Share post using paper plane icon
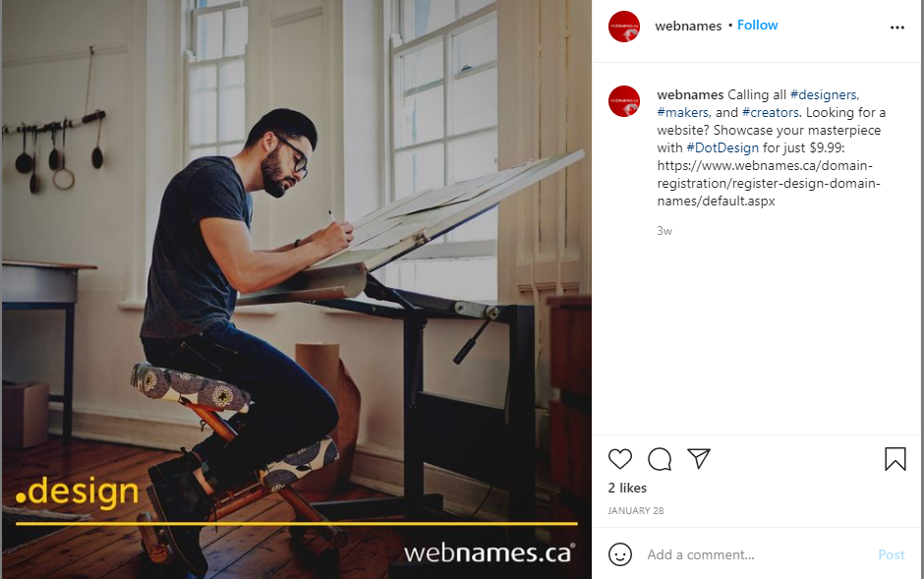Viewport: 924px width, 579px height. tap(699, 459)
